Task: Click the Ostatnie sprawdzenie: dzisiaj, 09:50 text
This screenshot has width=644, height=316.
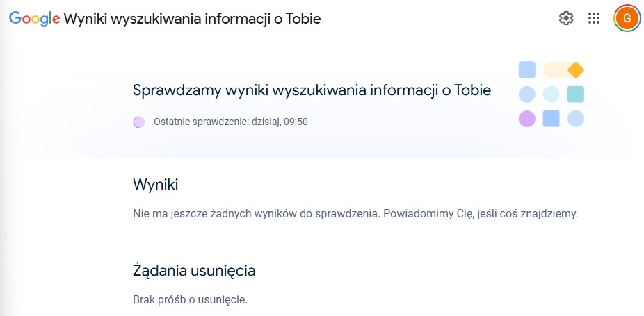Action: [x=230, y=122]
